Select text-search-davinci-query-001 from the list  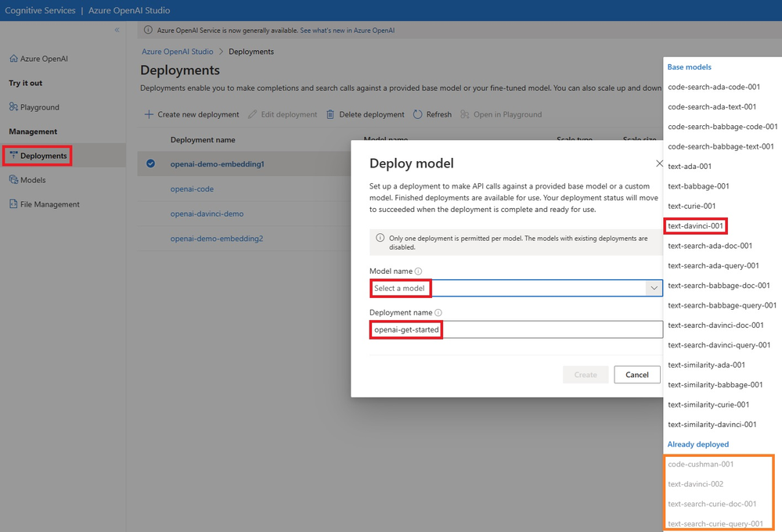pyautogui.click(x=719, y=345)
